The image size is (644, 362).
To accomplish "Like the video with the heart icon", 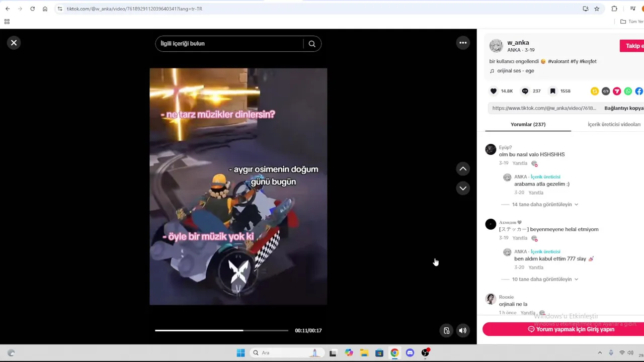I will tap(494, 91).
